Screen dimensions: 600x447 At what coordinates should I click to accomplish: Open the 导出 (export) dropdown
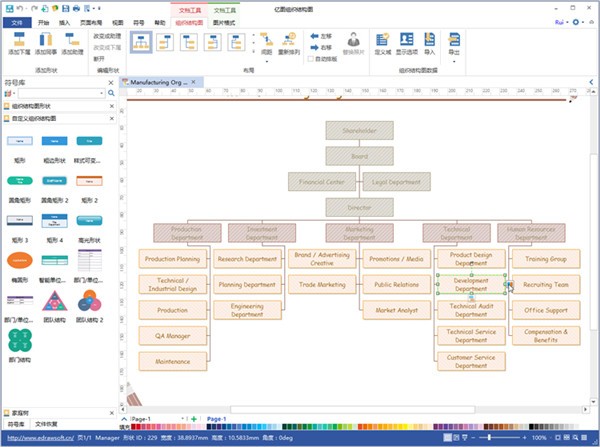tap(455, 45)
